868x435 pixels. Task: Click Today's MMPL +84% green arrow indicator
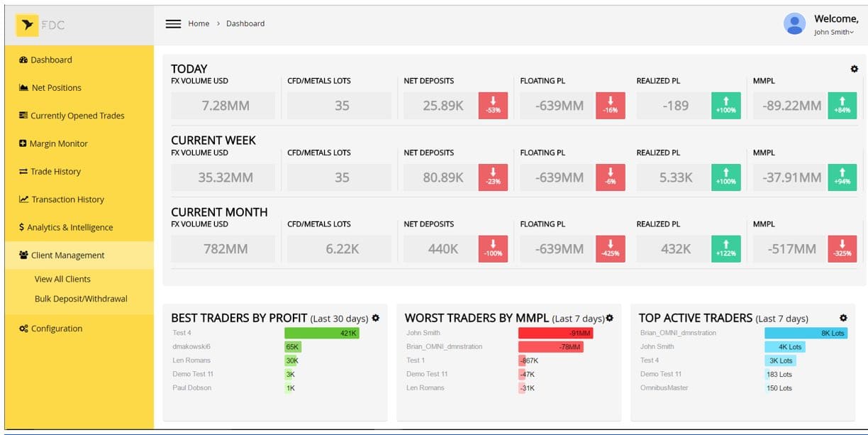842,106
